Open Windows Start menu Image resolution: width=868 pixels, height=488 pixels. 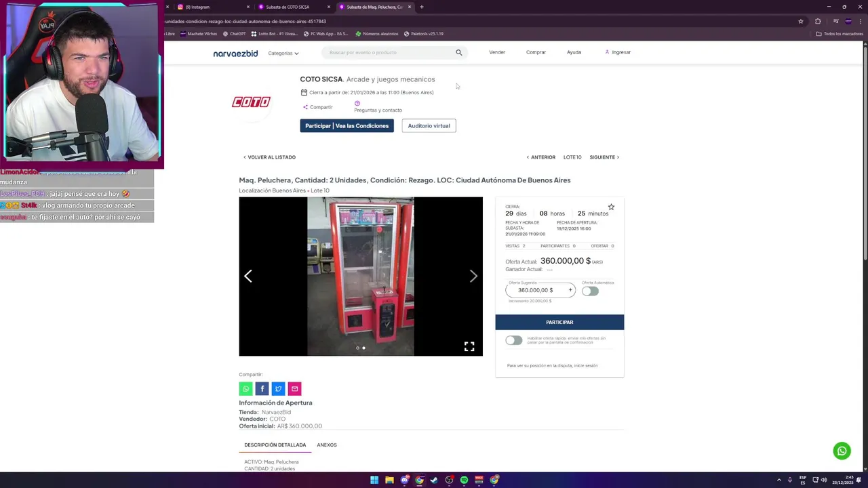374,480
